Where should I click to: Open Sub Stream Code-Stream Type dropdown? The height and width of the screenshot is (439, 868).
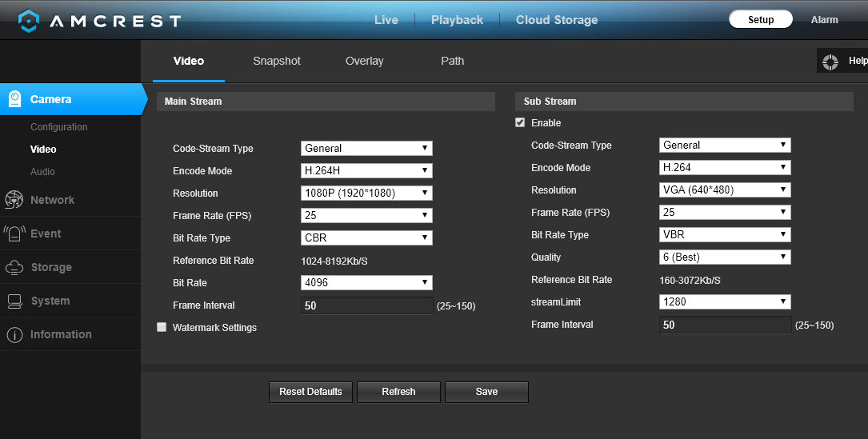(x=725, y=145)
